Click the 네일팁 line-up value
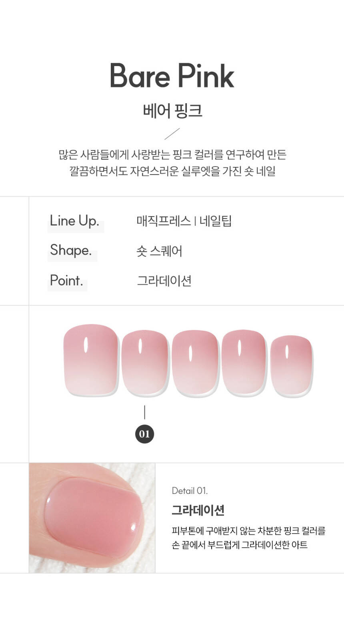Viewport: 344px width, 644px height. tap(216, 221)
